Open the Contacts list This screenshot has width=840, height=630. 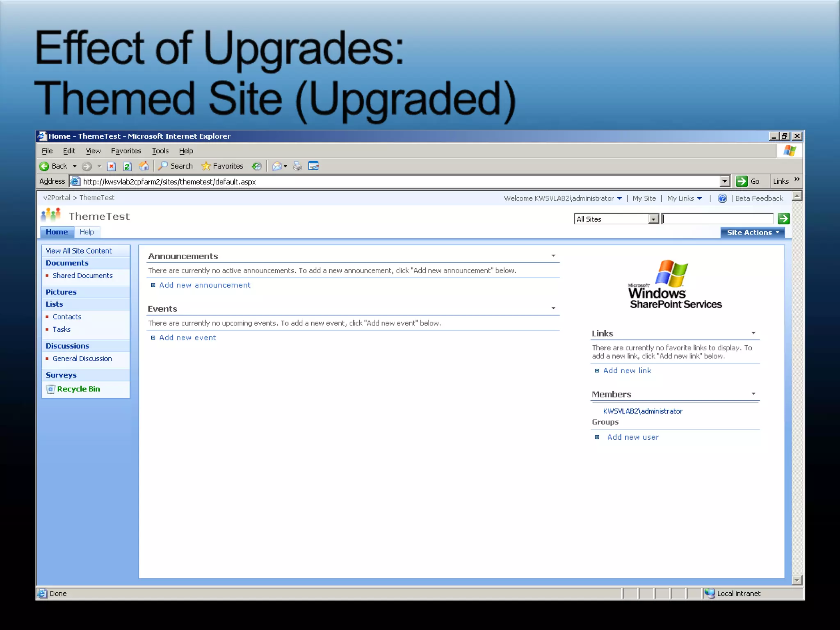[x=67, y=317]
